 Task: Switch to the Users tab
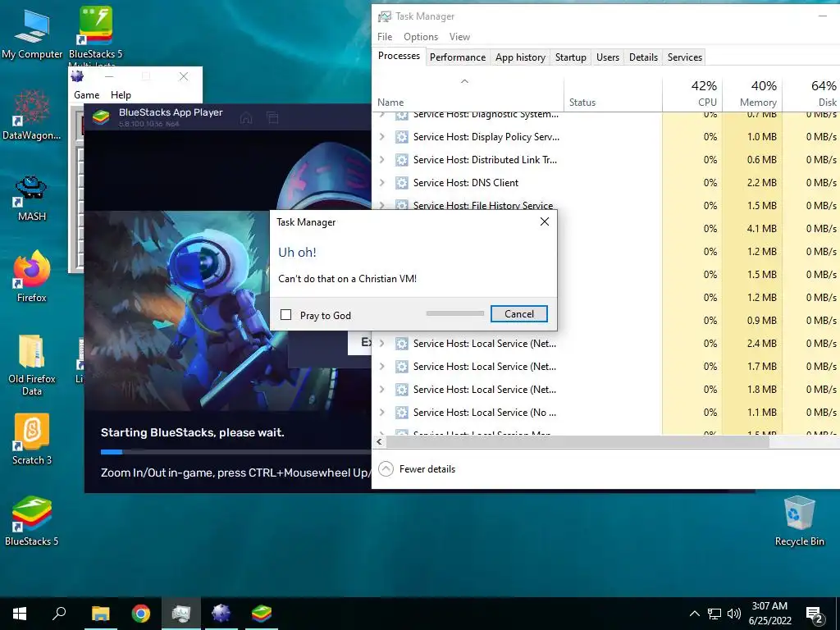point(608,57)
